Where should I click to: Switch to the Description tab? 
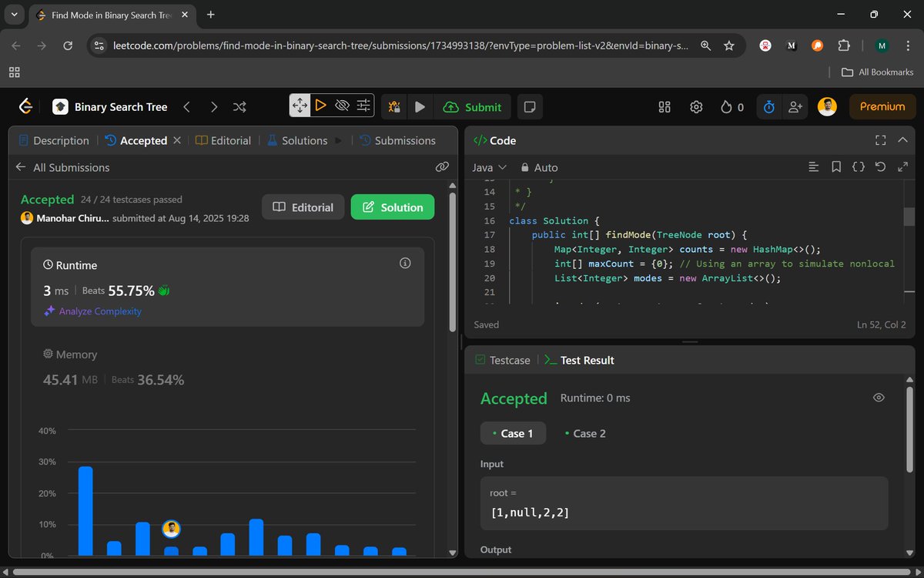coord(53,140)
